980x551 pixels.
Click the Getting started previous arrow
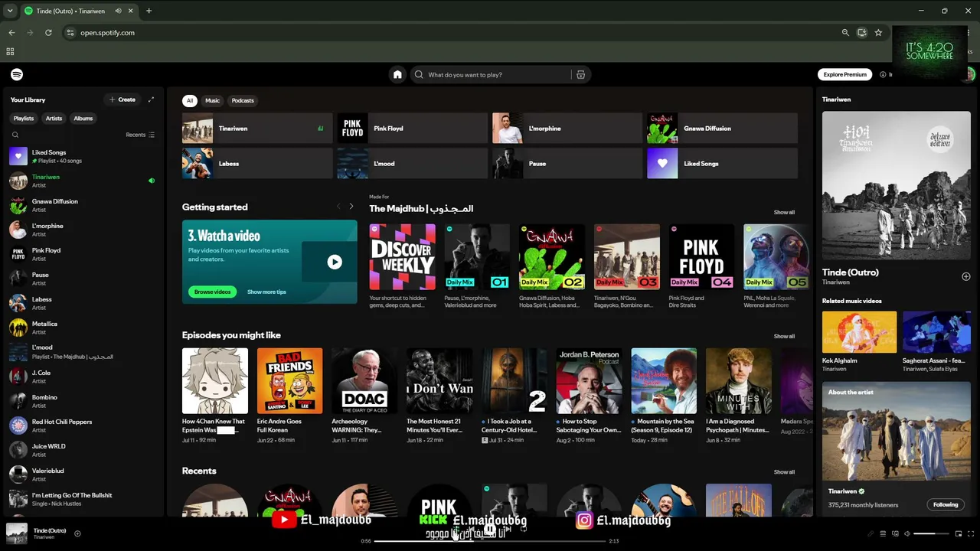338,207
